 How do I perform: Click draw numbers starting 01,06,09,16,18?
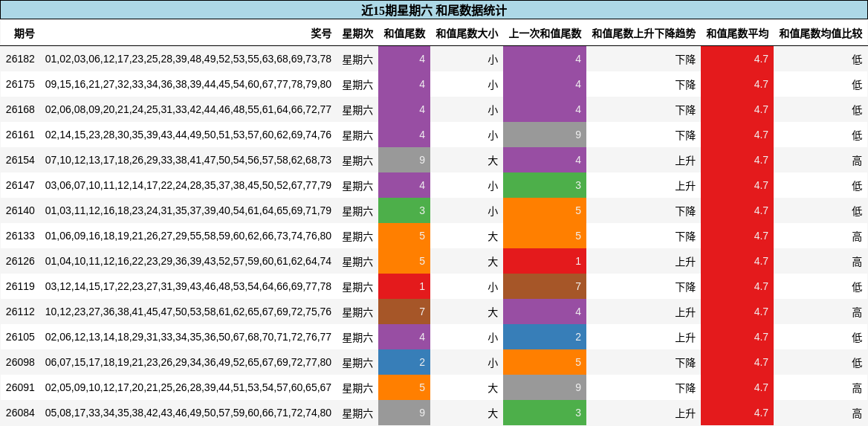point(188,236)
